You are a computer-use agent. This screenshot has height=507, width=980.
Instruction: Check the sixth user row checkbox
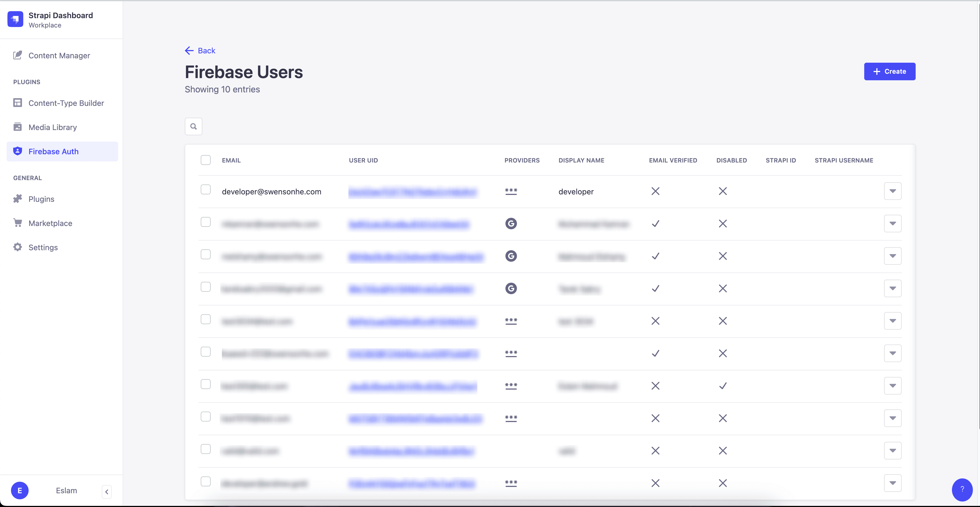click(205, 352)
